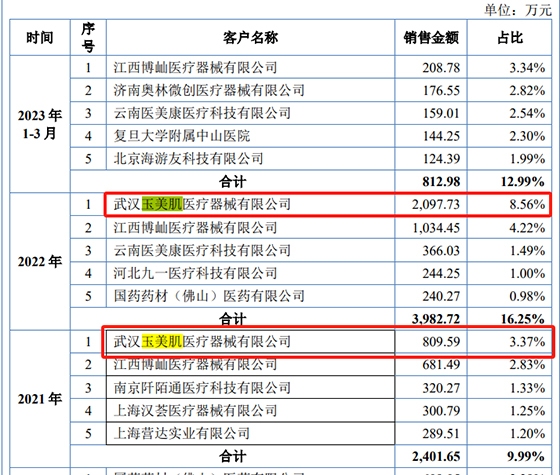Click the 时间 column header

[40, 38]
